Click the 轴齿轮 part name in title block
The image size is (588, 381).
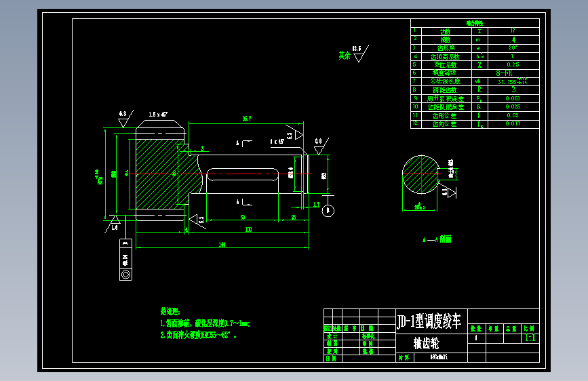pyautogui.click(x=426, y=343)
